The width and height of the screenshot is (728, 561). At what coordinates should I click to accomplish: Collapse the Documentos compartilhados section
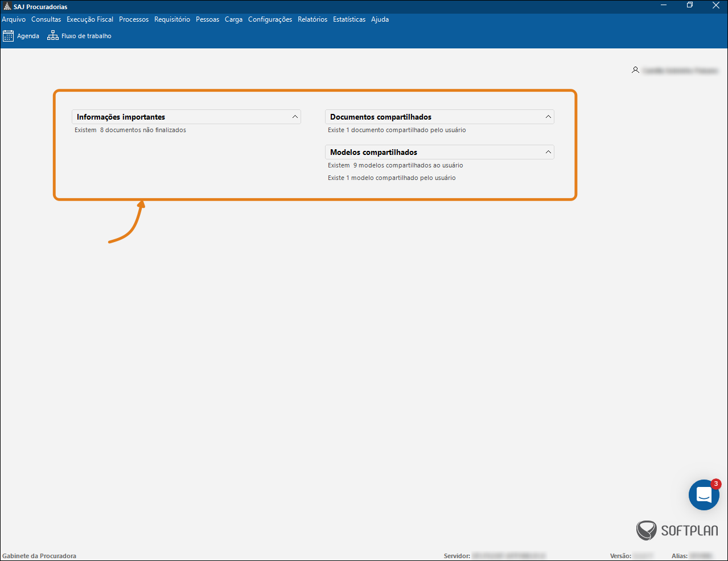(548, 117)
